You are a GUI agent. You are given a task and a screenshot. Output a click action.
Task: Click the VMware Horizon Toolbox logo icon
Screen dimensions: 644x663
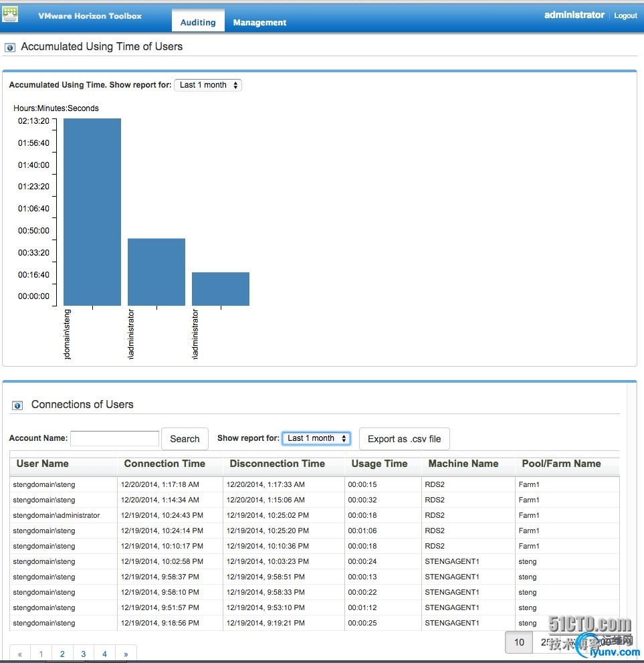(10, 14)
